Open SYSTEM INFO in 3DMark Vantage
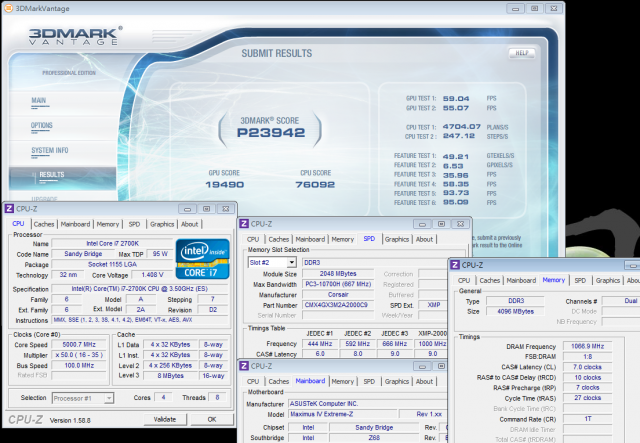The height and width of the screenshot is (443, 640). pos(50,150)
